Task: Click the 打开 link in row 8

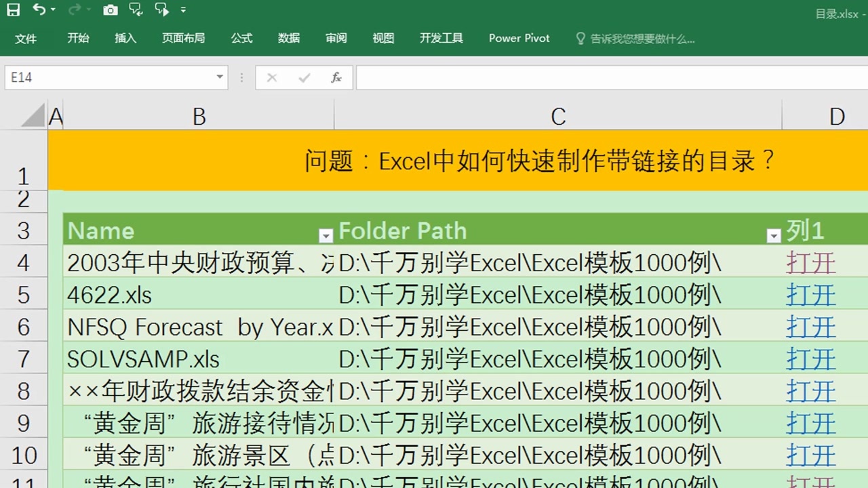Action: pos(810,391)
